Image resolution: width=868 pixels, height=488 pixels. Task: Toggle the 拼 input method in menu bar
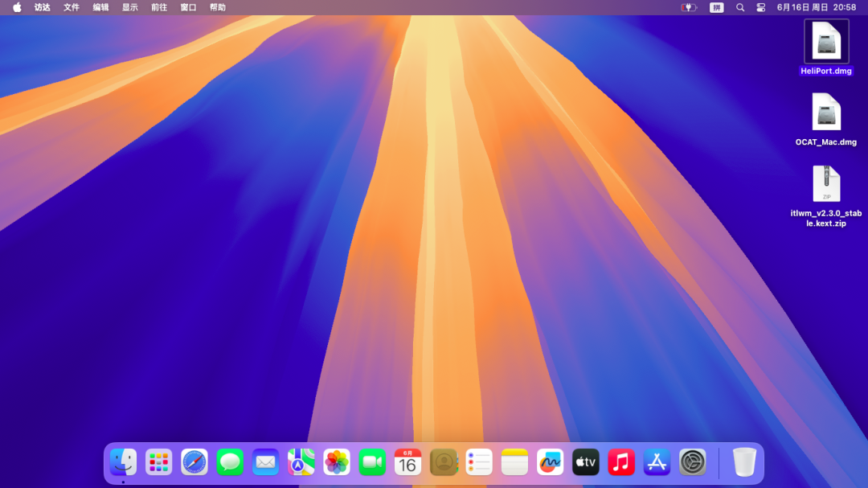(716, 7)
